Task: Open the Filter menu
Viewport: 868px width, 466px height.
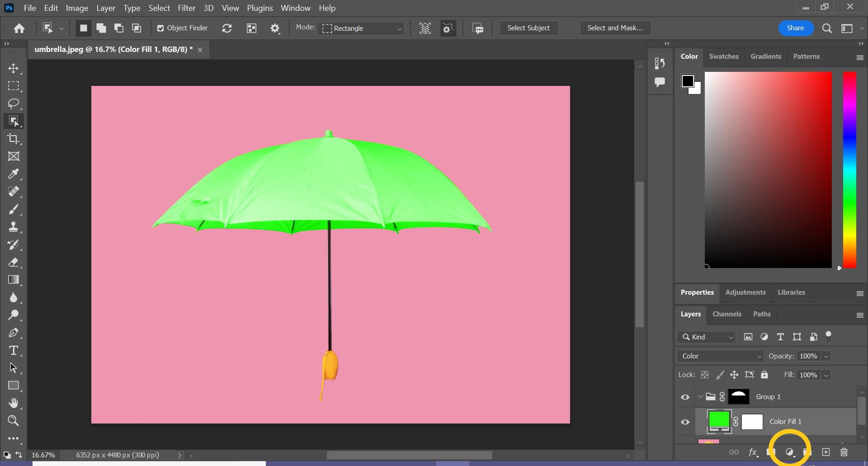Action: click(187, 8)
